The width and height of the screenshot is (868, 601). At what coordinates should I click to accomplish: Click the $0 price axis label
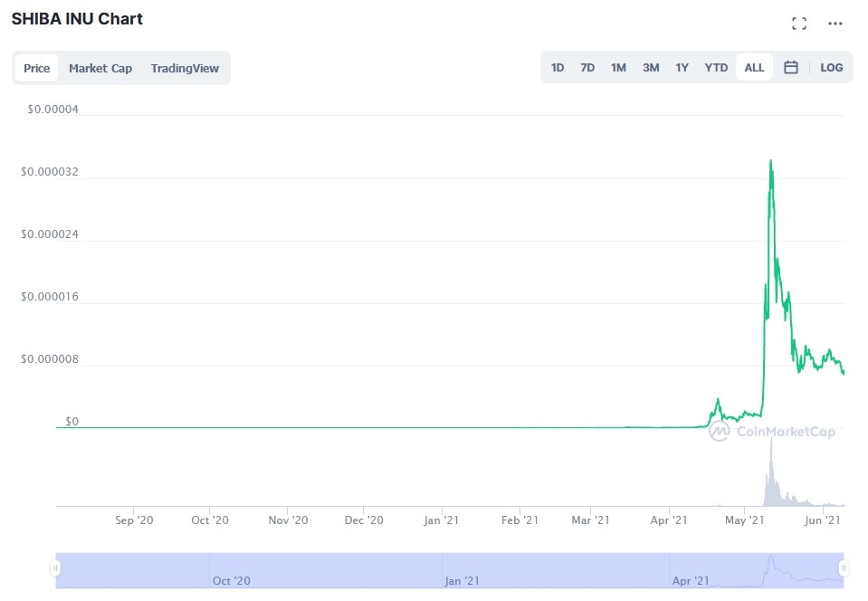coord(72,422)
